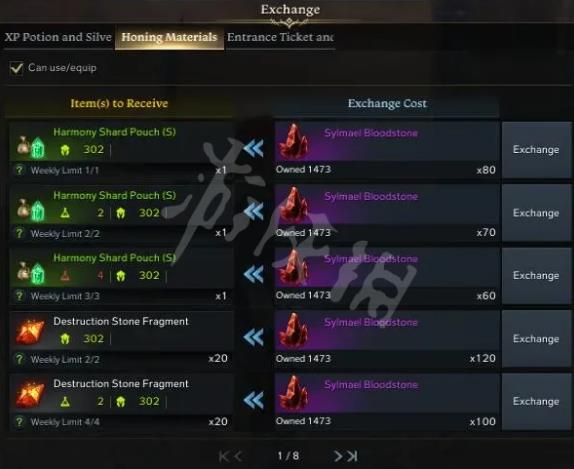Switch to the XP Potion and Silver tab

58,37
